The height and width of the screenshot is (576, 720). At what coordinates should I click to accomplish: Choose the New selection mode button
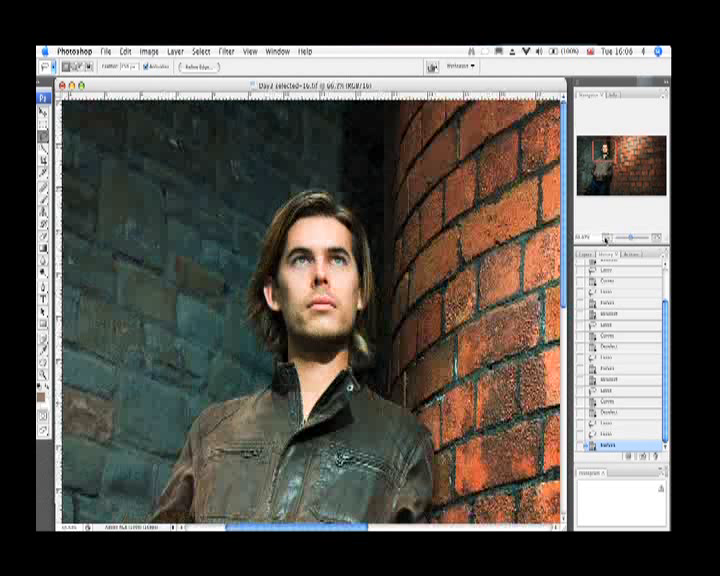click(66, 67)
